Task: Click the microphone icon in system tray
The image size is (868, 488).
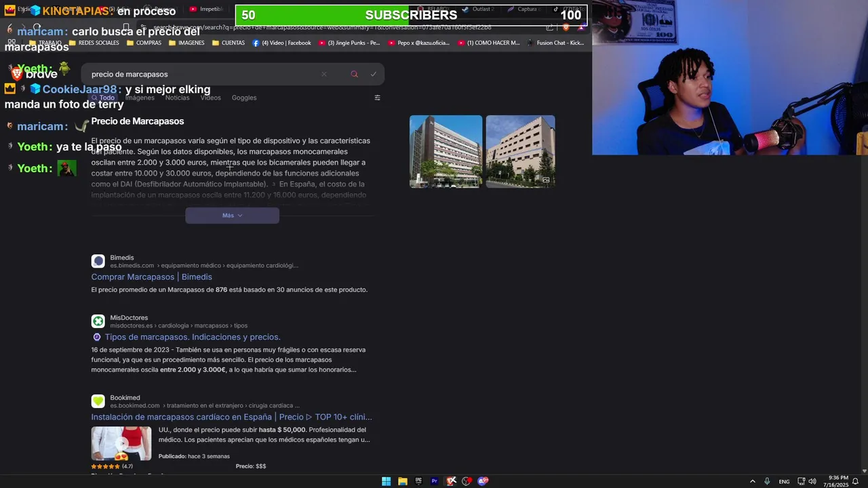Action: point(767,481)
